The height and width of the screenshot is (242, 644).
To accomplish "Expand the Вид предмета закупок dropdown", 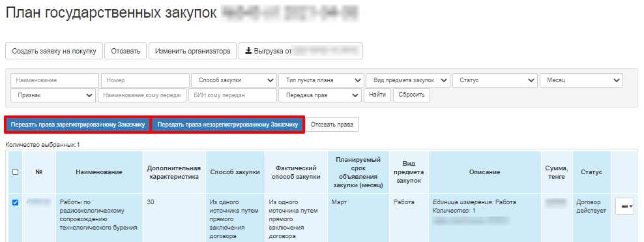I will tap(408, 80).
